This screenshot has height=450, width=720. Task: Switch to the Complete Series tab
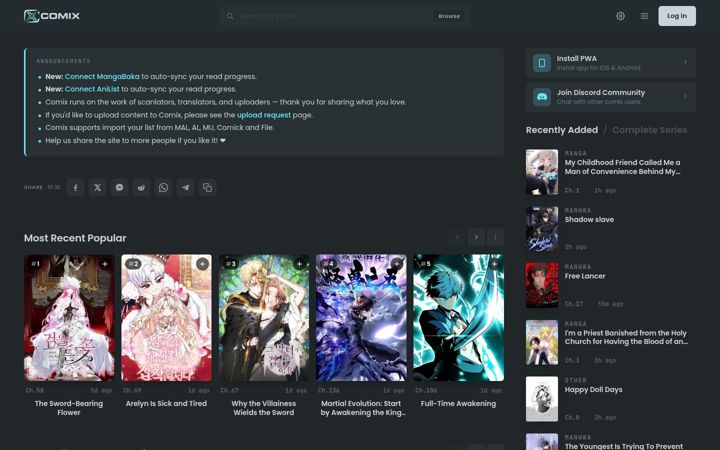point(649,130)
